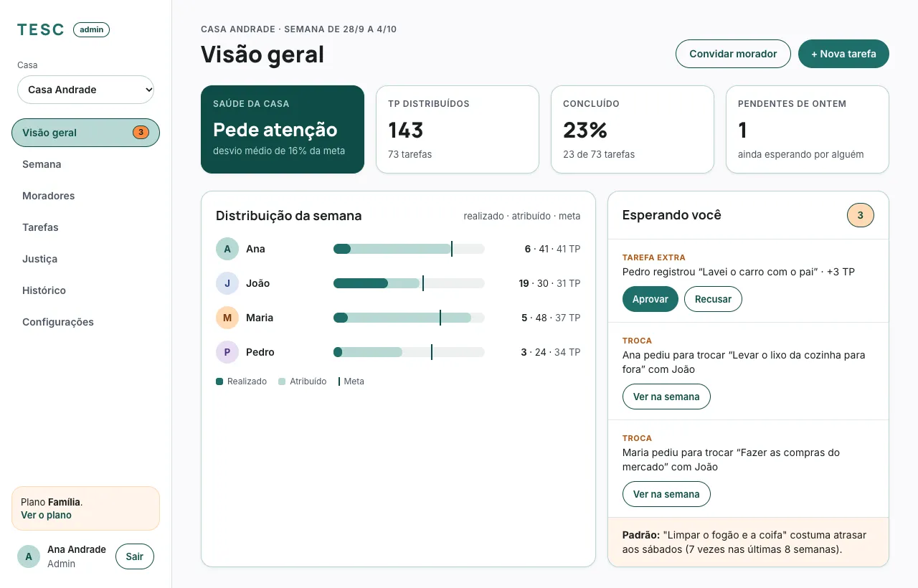The height and width of the screenshot is (588, 918).
Task: Click the Pendentes de ontem card
Action: pos(808,130)
